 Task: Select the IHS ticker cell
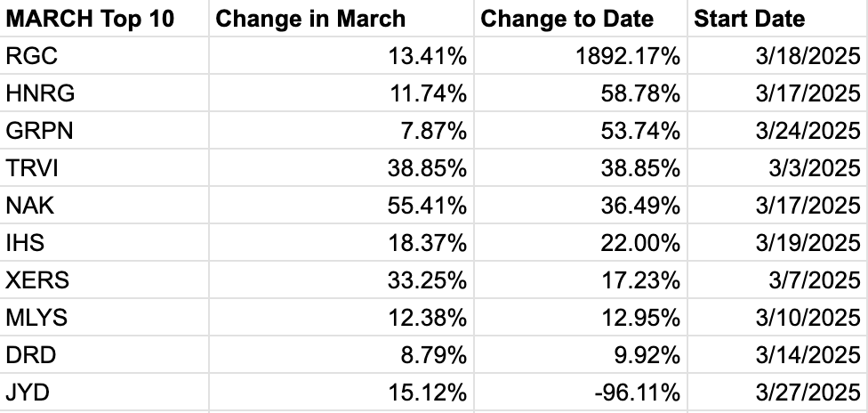(x=104, y=242)
